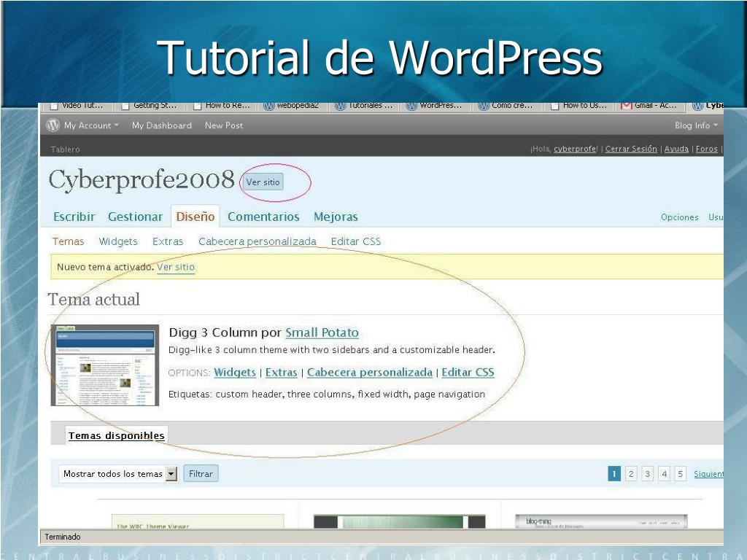Image resolution: width=747 pixels, height=560 pixels.
Task: Click the Gmail envelope icon on browser tab
Action: [626, 106]
